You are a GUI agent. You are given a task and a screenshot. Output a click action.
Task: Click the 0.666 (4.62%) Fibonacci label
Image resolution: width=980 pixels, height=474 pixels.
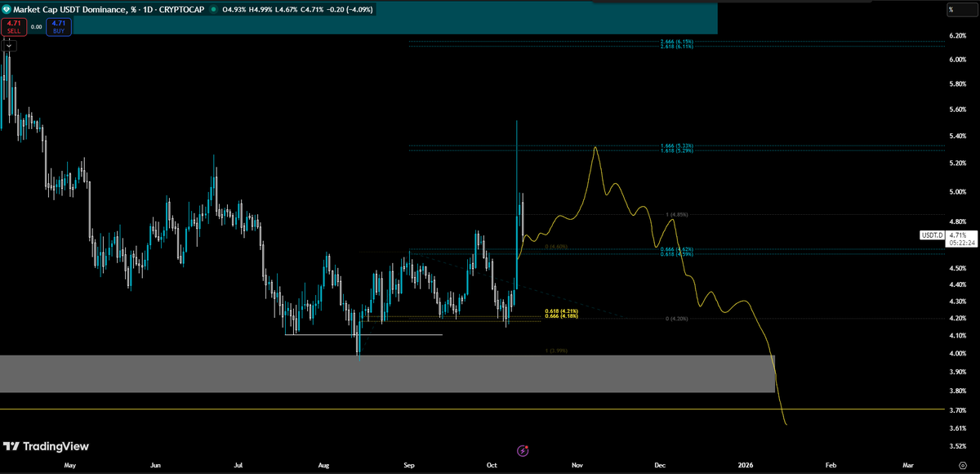(x=677, y=248)
